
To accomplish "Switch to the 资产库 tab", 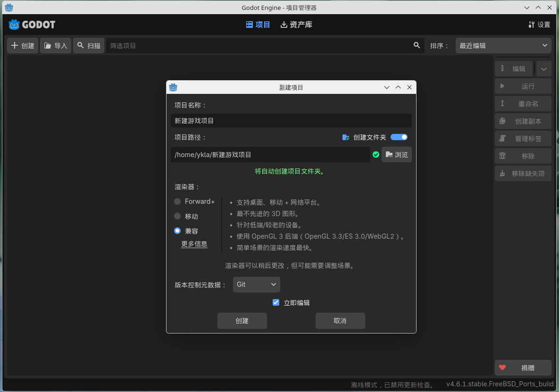I will click(x=296, y=25).
